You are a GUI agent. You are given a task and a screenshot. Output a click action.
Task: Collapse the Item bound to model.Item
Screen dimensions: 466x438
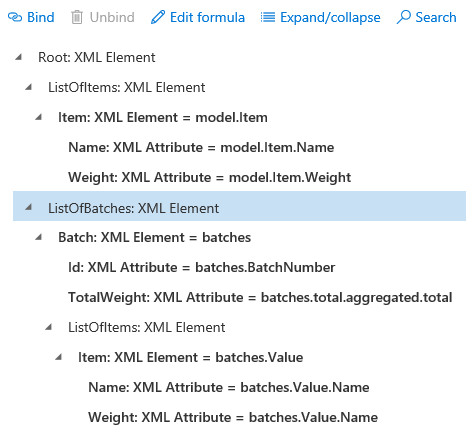[39, 117]
